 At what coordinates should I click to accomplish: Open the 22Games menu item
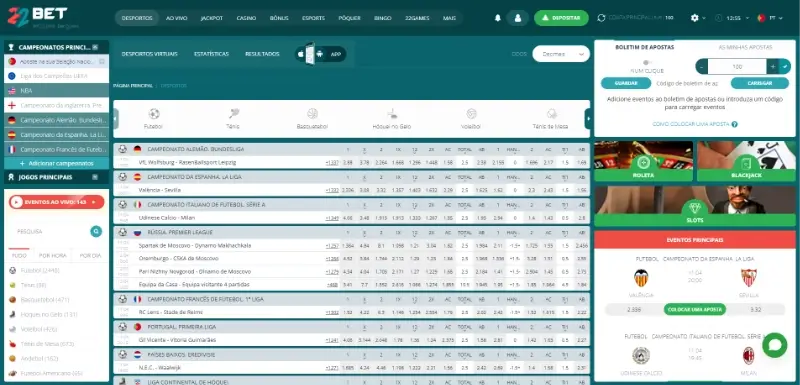pos(417,18)
